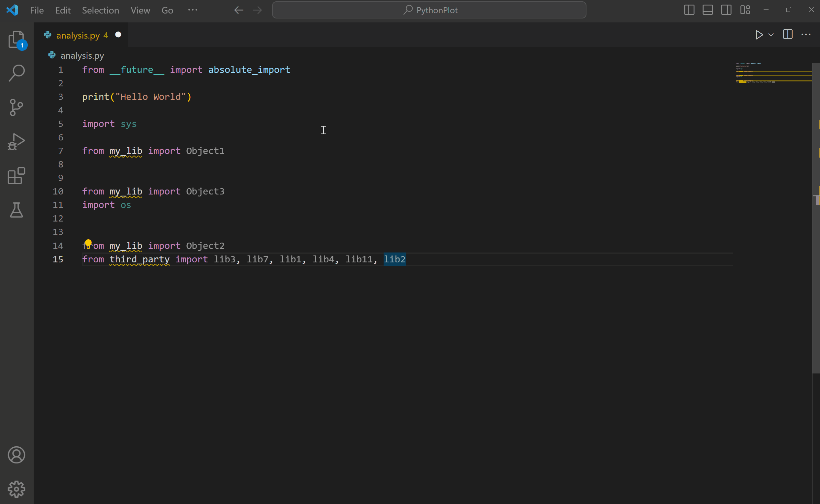820x504 pixels.
Task: Toggle the secondary side bar
Action: [x=726, y=10]
